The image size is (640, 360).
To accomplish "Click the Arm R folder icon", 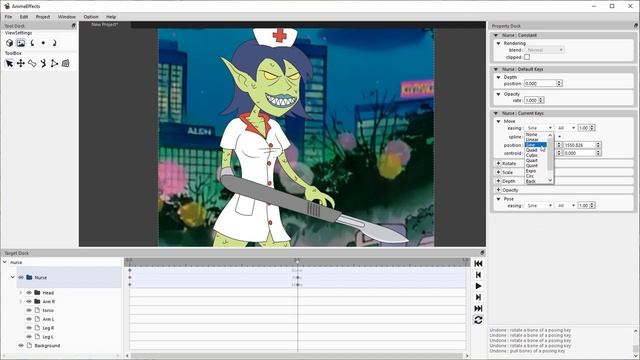I will [x=38, y=301].
